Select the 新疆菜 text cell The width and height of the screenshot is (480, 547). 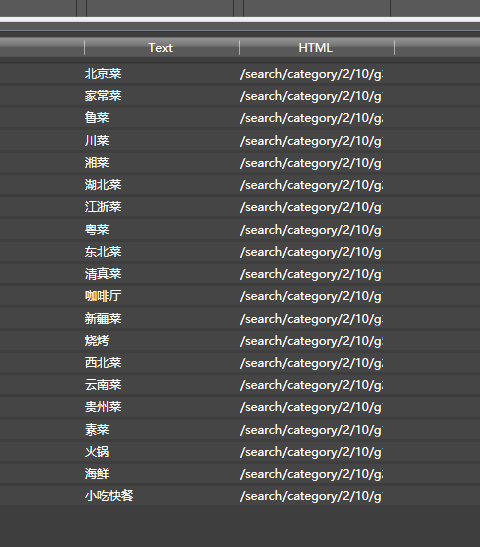pos(103,319)
